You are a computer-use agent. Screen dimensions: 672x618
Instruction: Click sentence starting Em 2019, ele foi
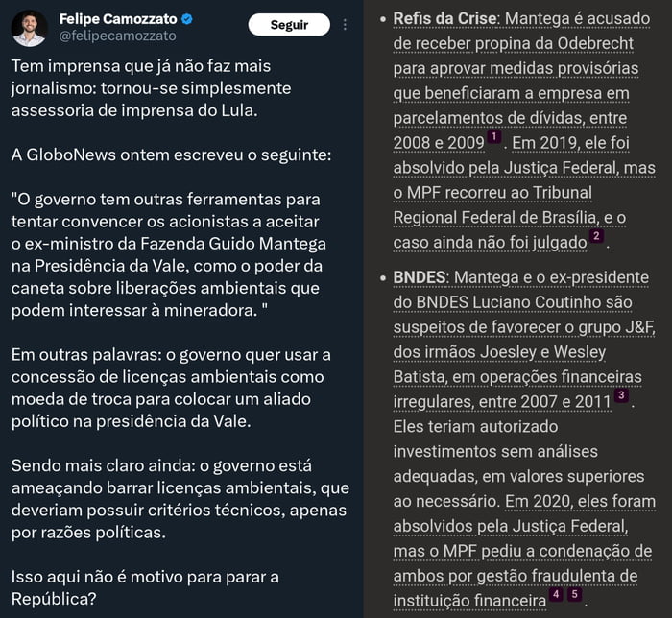pyautogui.click(x=524, y=193)
